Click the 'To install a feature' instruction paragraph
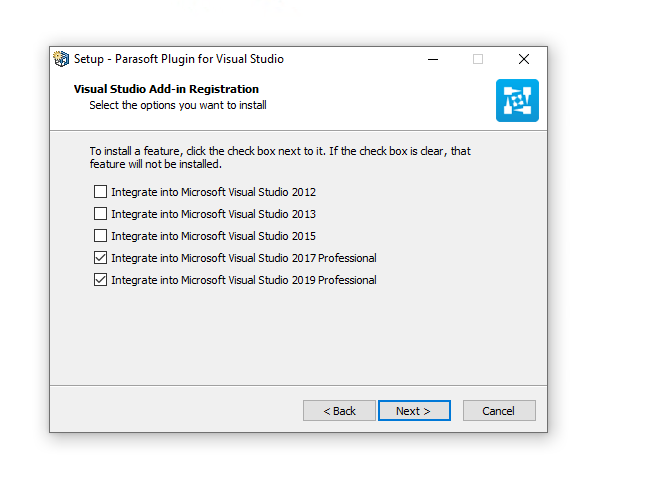 tap(280, 158)
